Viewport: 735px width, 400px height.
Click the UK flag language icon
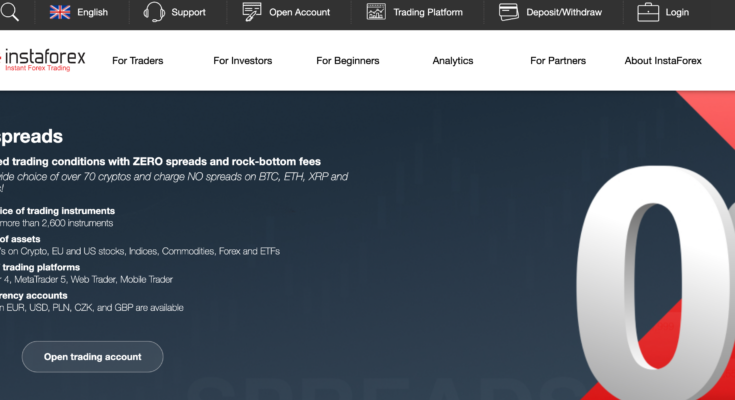click(60, 12)
